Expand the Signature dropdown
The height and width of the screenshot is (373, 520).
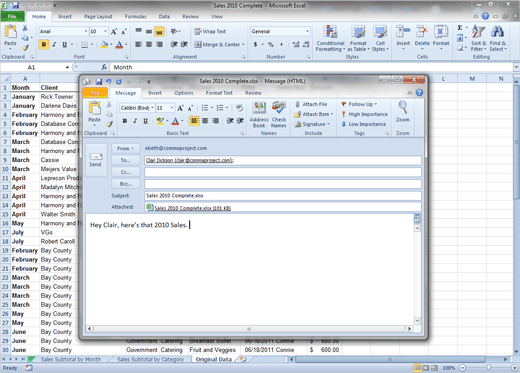pos(312,124)
